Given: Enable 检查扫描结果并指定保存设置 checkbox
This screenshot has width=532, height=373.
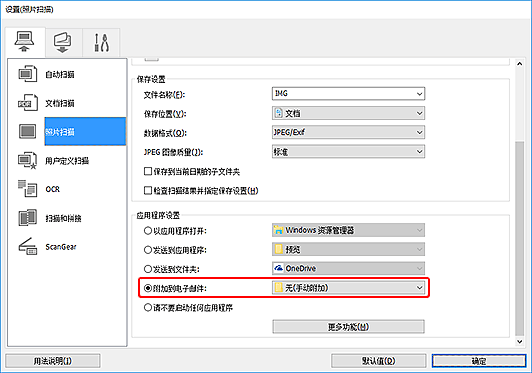Looking at the screenshot, I should pos(148,190).
